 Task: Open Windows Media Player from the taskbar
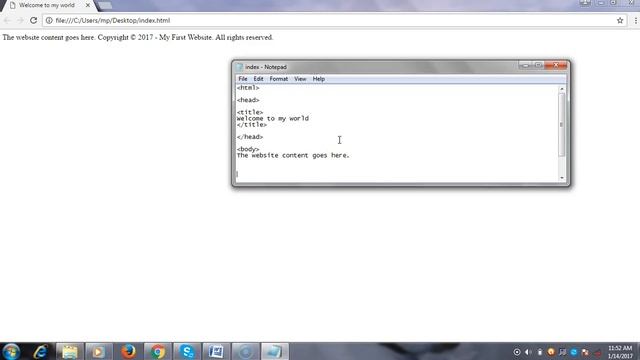(98, 351)
